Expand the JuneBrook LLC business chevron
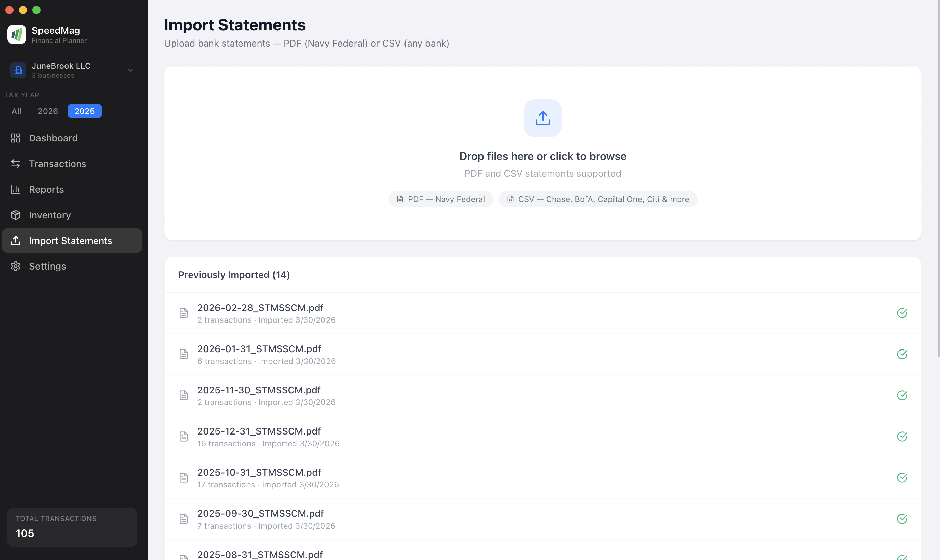 [130, 70]
